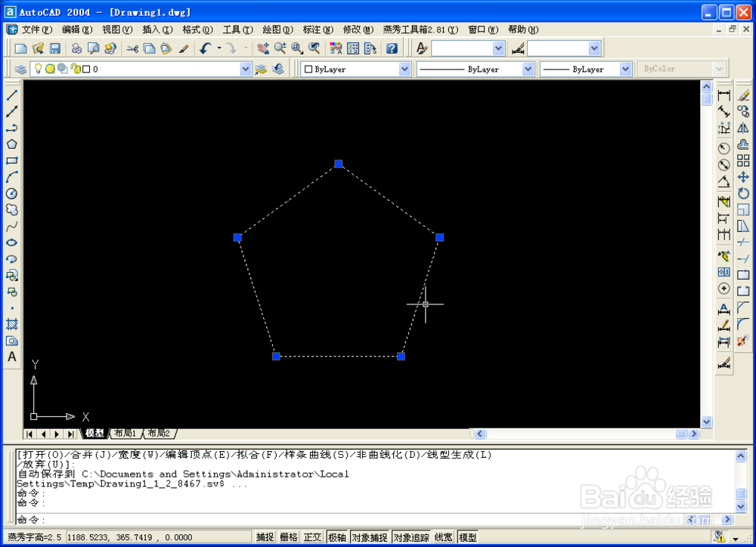Open the Layer Properties Manager icon
756x547 pixels.
coord(20,69)
